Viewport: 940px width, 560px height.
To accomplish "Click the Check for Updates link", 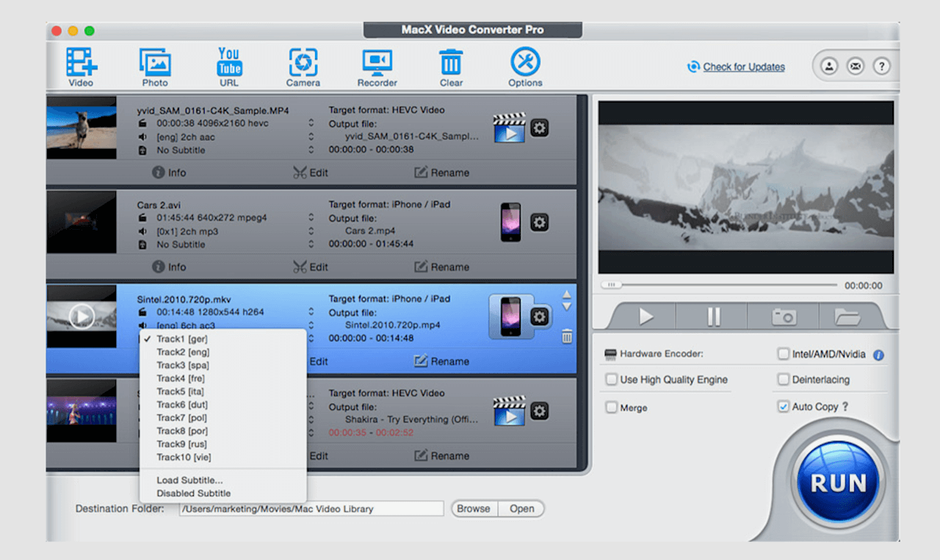I will tap(744, 67).
